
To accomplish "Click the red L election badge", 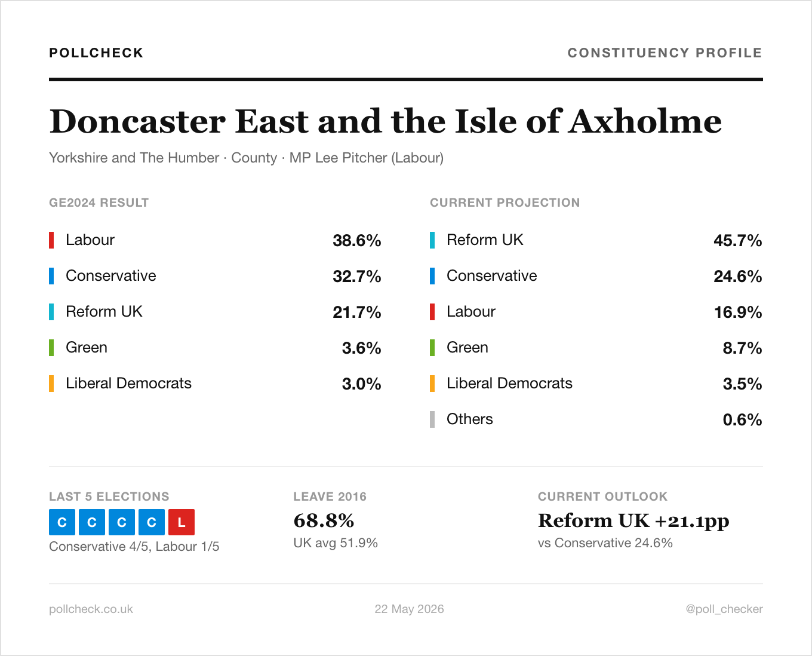I will (x=182, y=522).
